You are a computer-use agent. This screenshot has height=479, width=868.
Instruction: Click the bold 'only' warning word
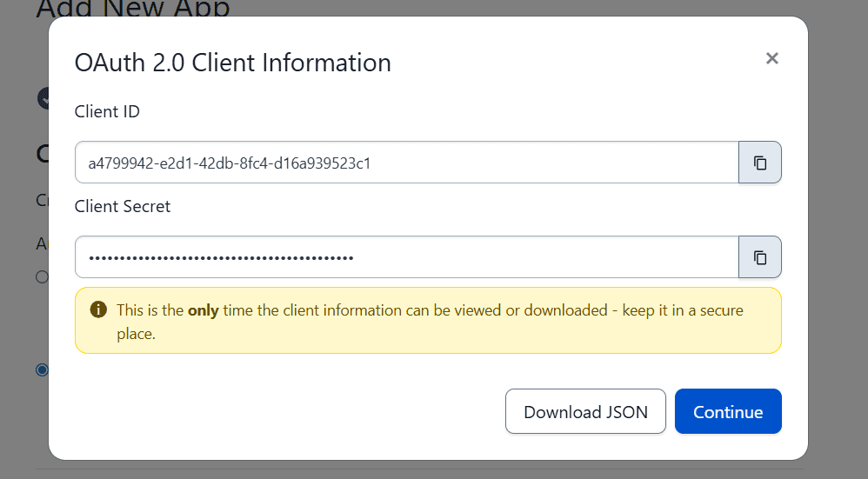tap(204, 310)
